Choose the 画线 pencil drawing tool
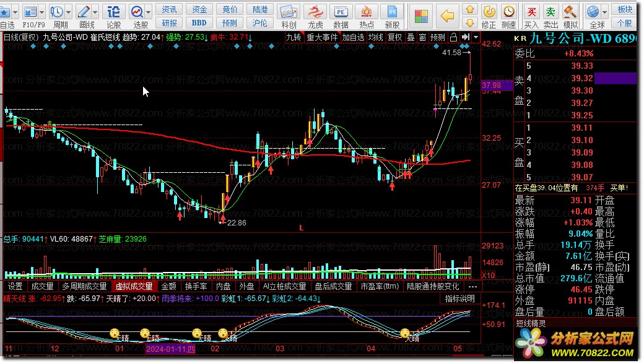Viewport: 644px width, 363px height. click(x=84, y=12)
